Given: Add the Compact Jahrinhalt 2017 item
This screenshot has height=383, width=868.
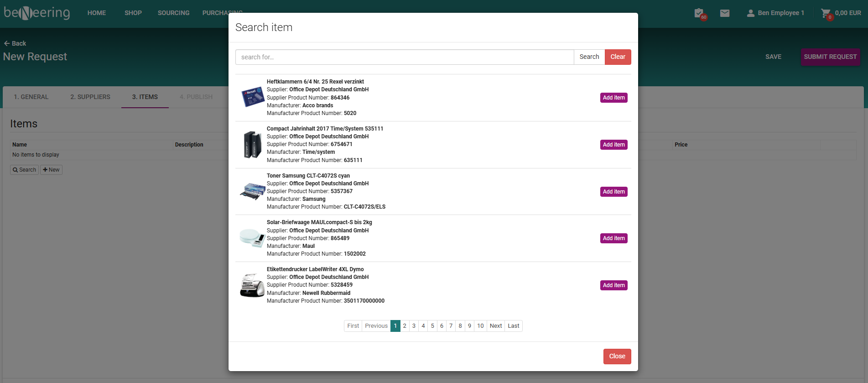Looking at the screenshot, I should pyautogui.click(x=613, y=145).
